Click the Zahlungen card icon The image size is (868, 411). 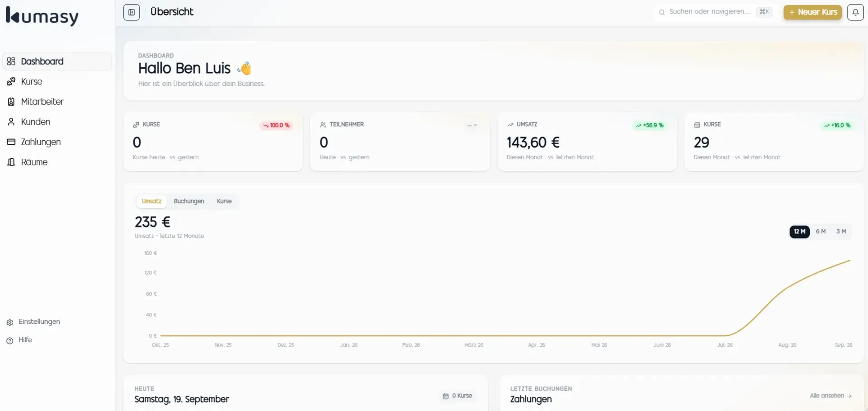point(11,142)
